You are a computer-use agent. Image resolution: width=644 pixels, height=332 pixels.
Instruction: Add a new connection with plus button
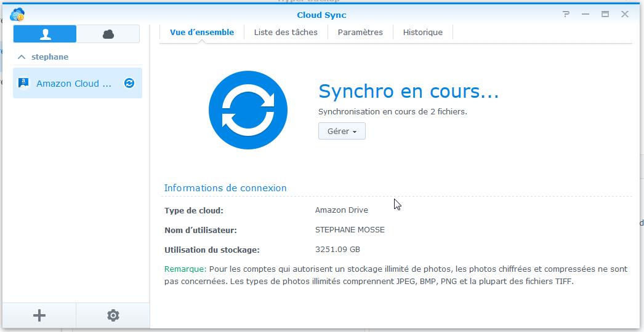39,315
